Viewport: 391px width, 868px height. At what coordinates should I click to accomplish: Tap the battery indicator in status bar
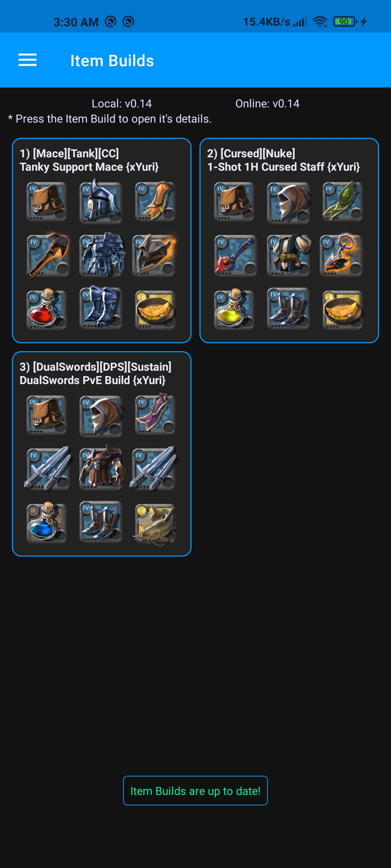pos(345,22)
